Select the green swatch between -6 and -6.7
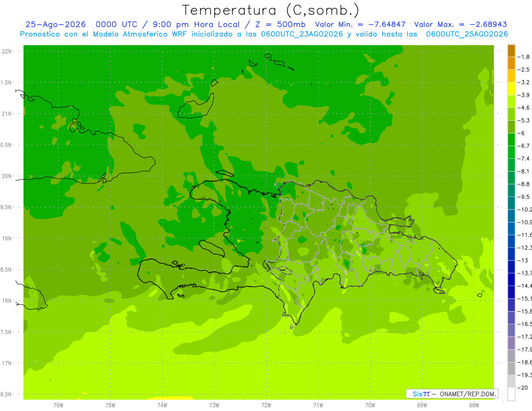 (x=511, y=139)
